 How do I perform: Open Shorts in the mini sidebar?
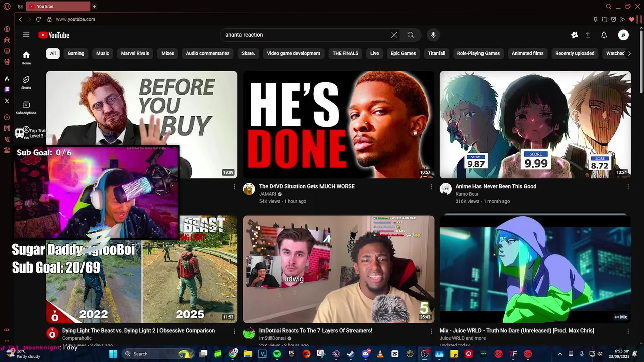point(26,83)
